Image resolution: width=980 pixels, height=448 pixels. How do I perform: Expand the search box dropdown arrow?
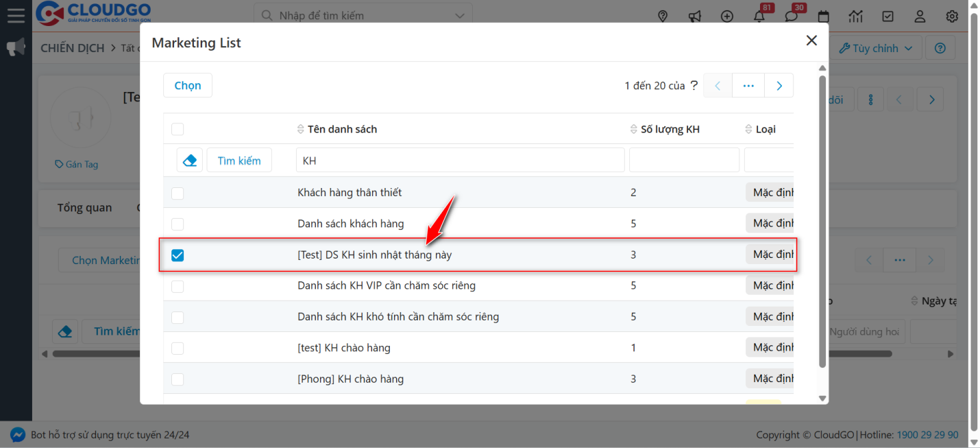[x=459, y=16]
